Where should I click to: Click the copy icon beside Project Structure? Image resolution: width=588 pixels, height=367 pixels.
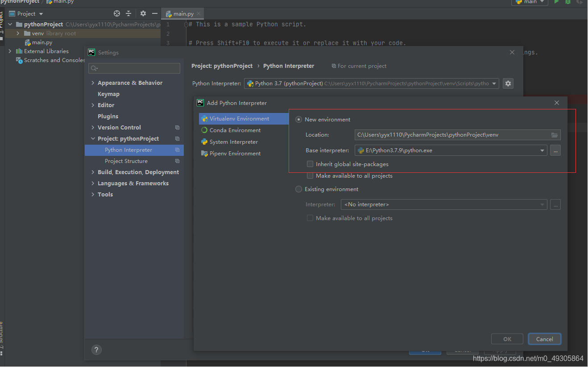tap(177, 161)
